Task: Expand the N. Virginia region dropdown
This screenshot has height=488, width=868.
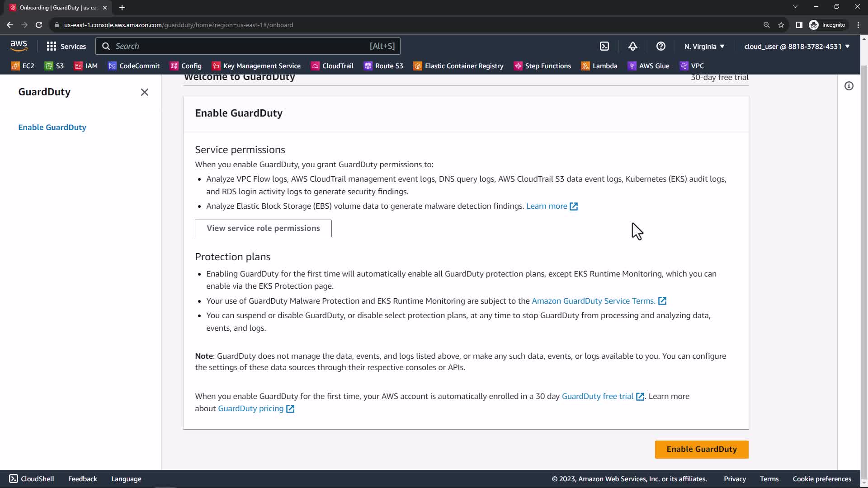Action: click(704, 46)
